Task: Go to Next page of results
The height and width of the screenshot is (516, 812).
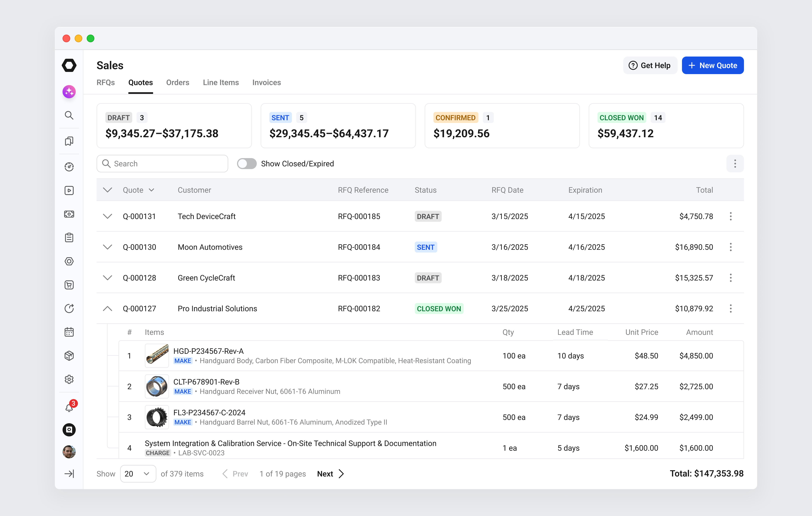Action: (330, 474)
